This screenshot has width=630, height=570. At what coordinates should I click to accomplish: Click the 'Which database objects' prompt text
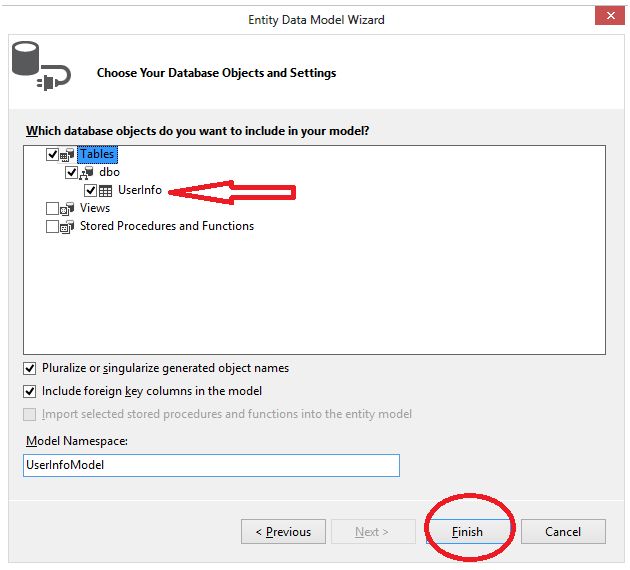point(198,131)
